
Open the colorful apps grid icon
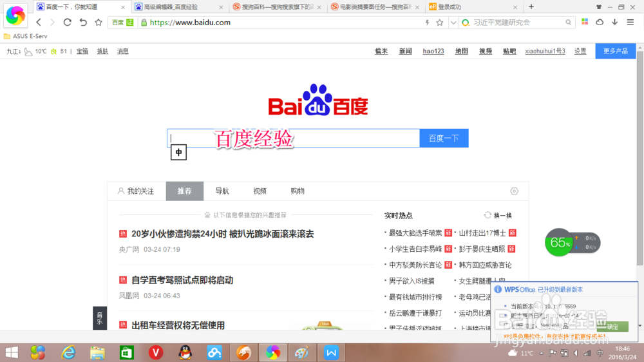(x=585, y=22)
